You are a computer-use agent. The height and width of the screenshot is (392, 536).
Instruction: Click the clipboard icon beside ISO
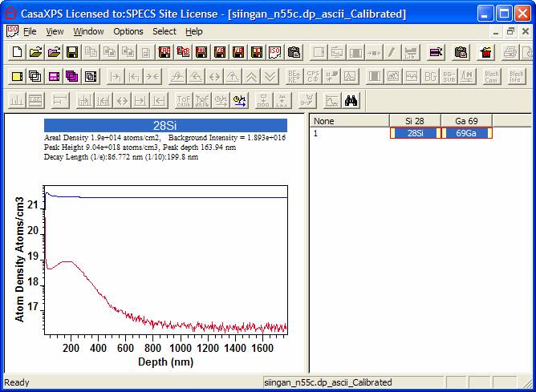tap(294, 53)
